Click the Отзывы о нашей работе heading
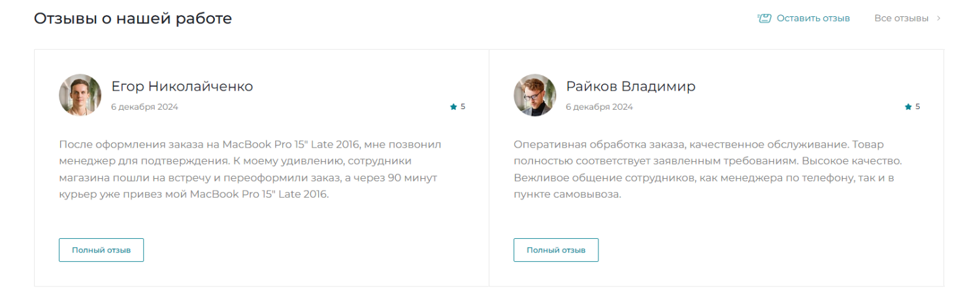This screenshot has height=297, width=980. pyautogui.click(x=133, y=18)
